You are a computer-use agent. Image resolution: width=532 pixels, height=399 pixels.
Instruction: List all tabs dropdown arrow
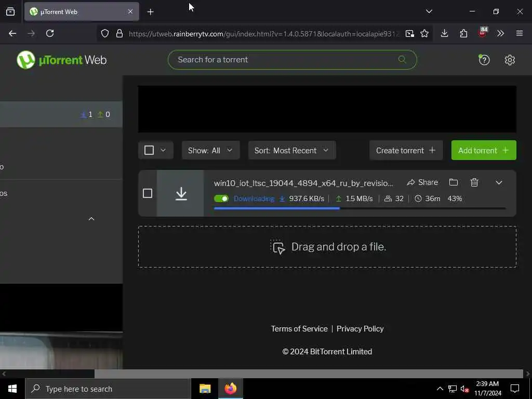pyautogui.click(x=429, y=11)
